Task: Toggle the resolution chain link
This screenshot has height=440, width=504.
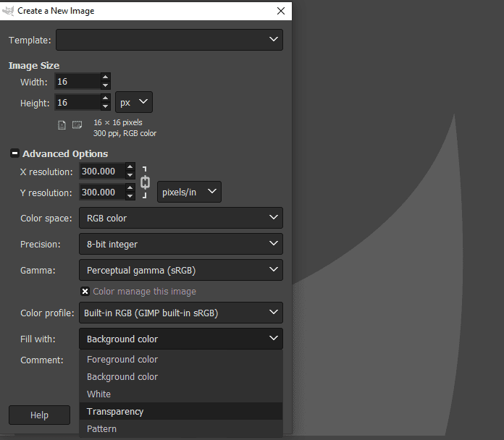Action: (x=145, y=182)
